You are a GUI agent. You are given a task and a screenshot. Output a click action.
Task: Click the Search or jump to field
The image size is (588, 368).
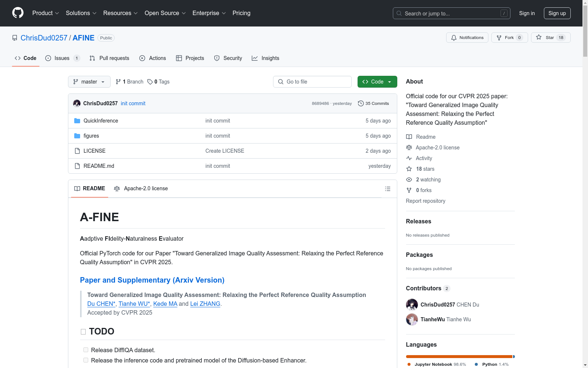tap(452, 13)
